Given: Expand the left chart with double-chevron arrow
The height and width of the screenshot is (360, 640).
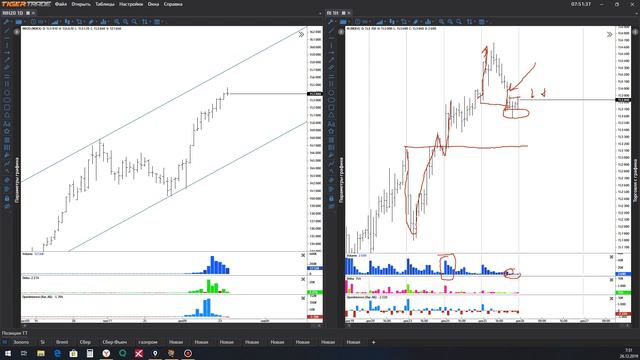Looking at the screenshot, I should 301,35.
